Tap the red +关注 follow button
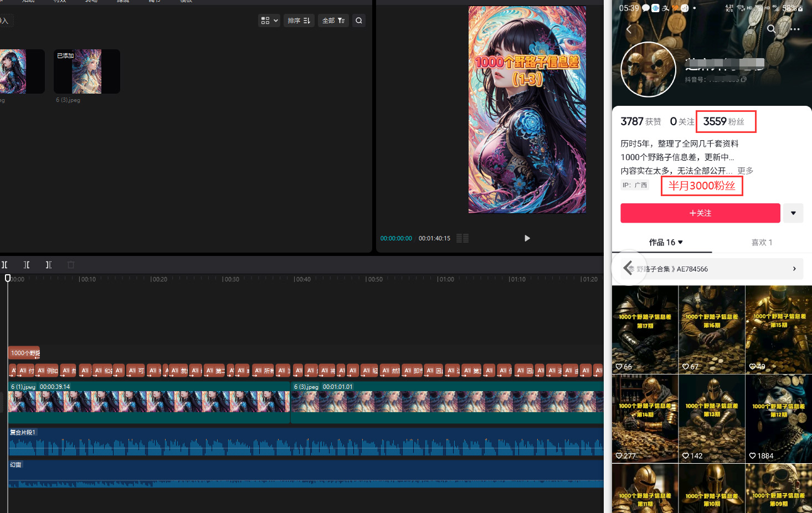812x513 pixels. (700, 213)
